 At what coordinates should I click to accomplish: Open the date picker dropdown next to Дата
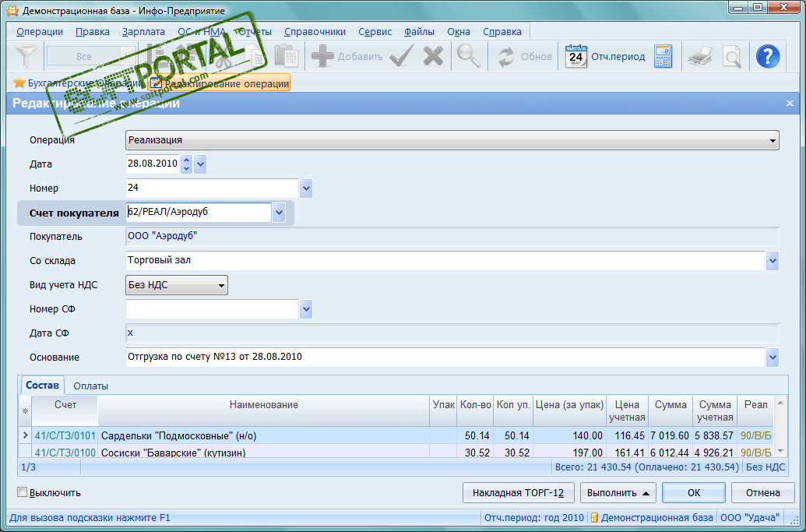tap(200, 164)
